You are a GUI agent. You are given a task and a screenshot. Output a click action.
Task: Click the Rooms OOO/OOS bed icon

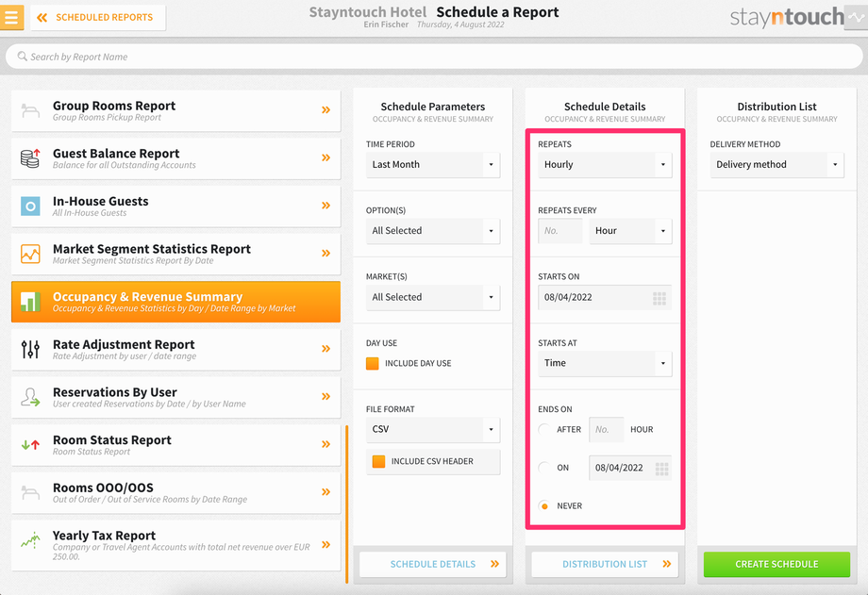[30, 492]
